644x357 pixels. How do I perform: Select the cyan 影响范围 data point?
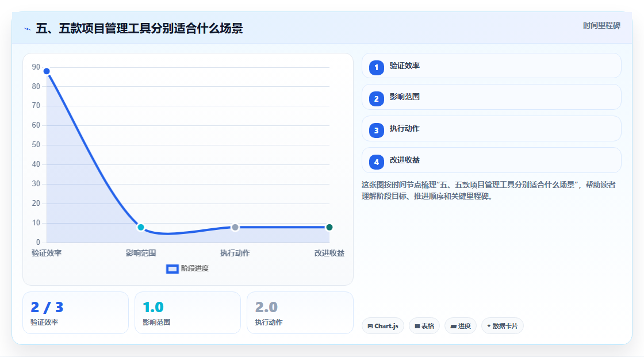pos(141,227)
